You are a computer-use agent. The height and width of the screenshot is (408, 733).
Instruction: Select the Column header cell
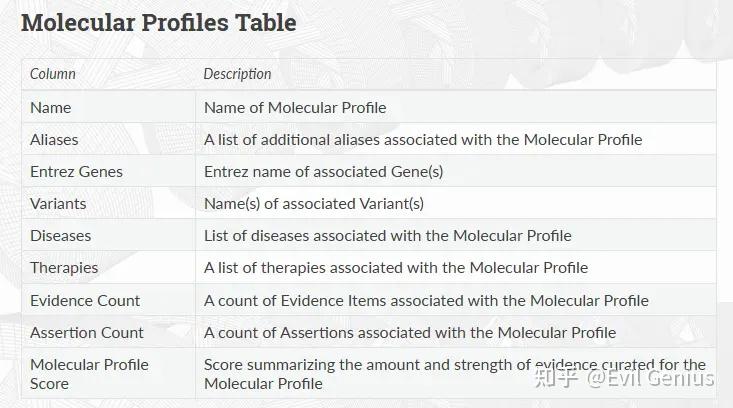pyautogui.click(x=53, y=74)
